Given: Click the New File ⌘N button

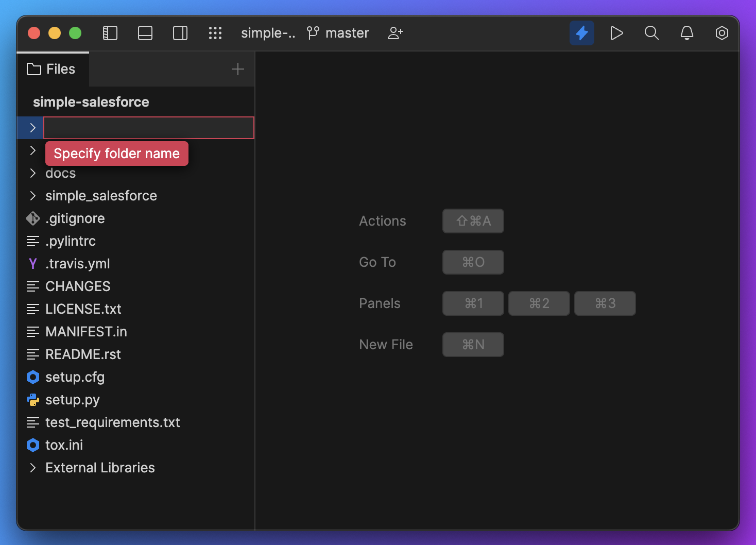Looking at the screenshot, I should [473, 345].
